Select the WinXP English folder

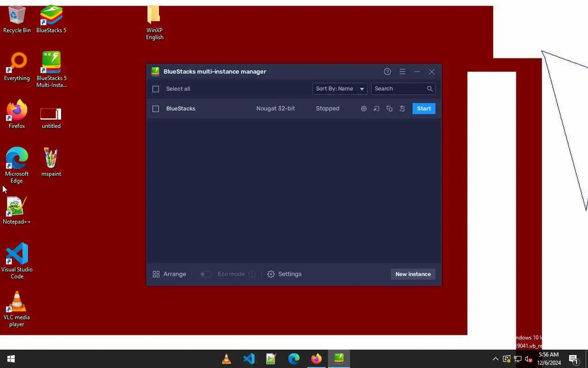(154, 23)
